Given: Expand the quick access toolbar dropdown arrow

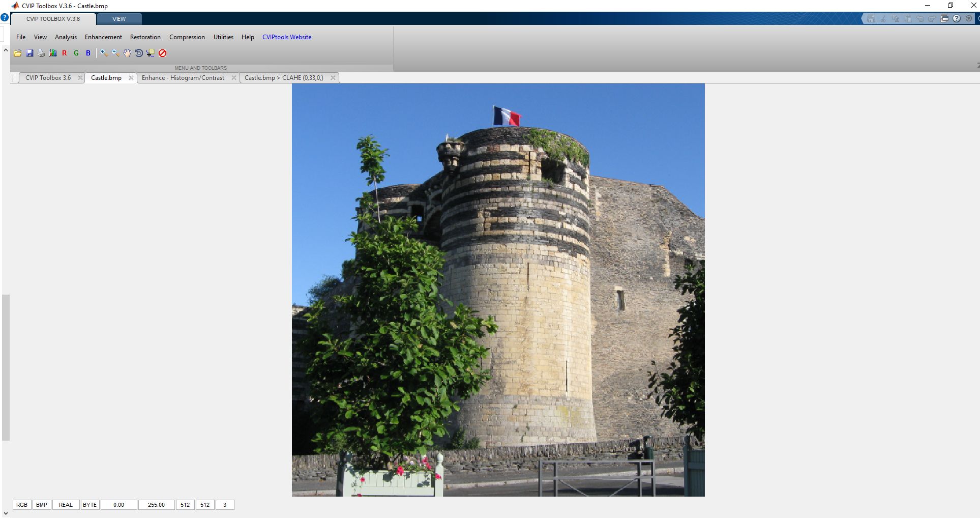Looking at the screenshot, I should (x=969, y=18).
